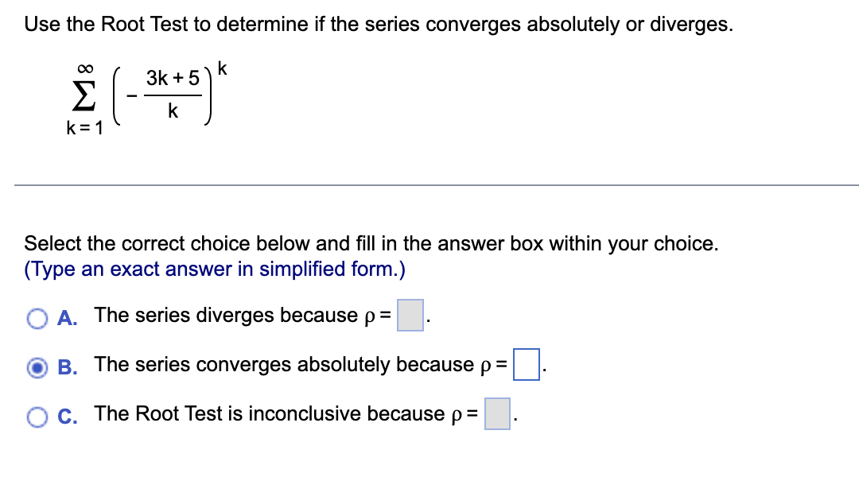The height and width of the screenshot is (504, 859).
Task: Click the exponent k on the series expression
Action: coord(221,70)
